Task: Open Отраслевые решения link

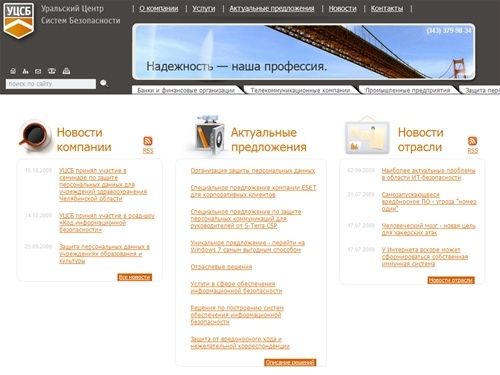Action: tap(221, 267)
